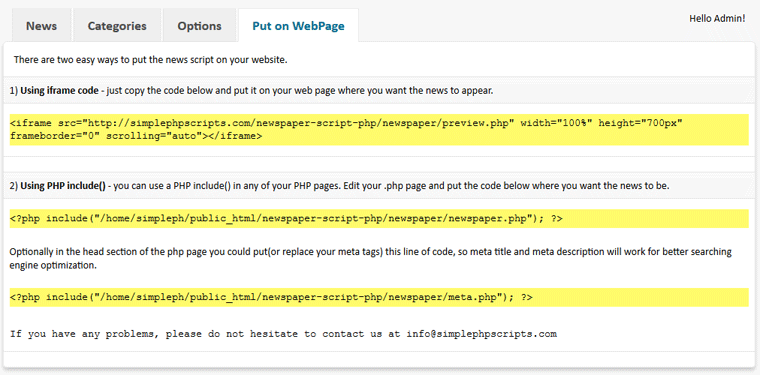
Task: Click the "Using PHP include()" heading text
Action: click(x=63, y=186)
